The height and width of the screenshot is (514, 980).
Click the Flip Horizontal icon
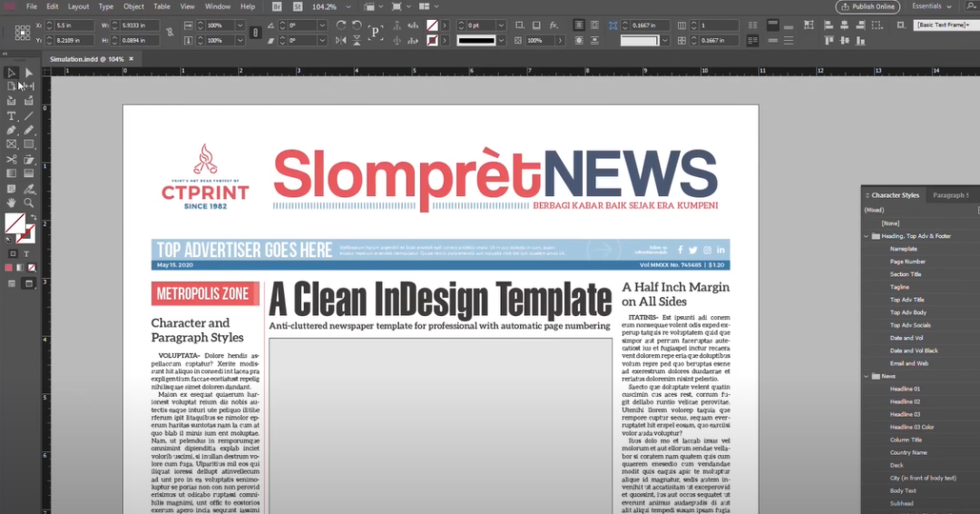click(341, 40)
